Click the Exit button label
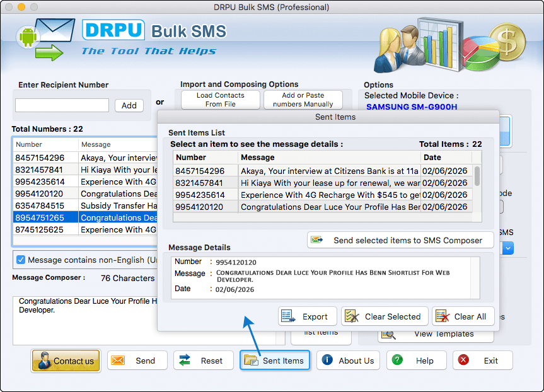 [491, 360]
